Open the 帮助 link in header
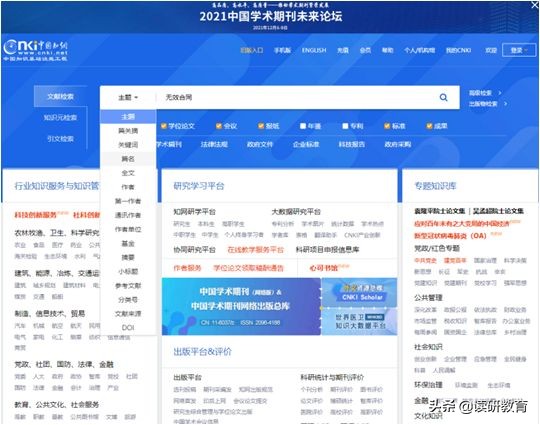Screen dimensions: 540x425 (387, 50)
